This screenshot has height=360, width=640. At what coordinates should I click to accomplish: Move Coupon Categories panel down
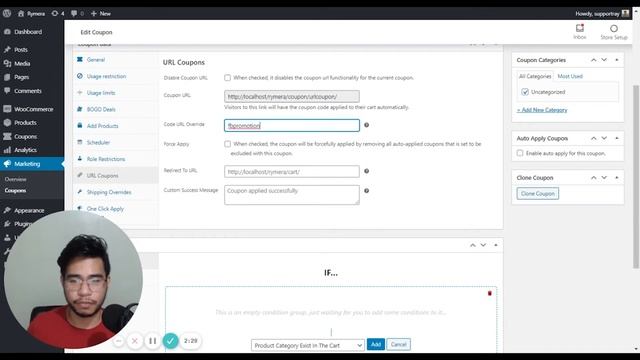(x=604, y=60)
